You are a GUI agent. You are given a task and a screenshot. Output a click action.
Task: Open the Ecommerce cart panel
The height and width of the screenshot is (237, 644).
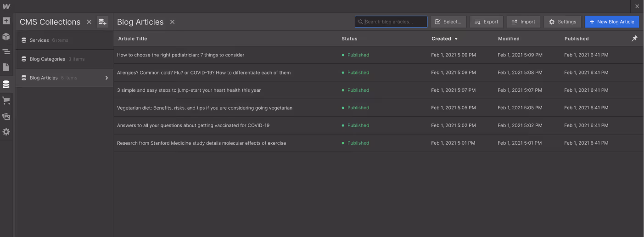coord(6,101)
